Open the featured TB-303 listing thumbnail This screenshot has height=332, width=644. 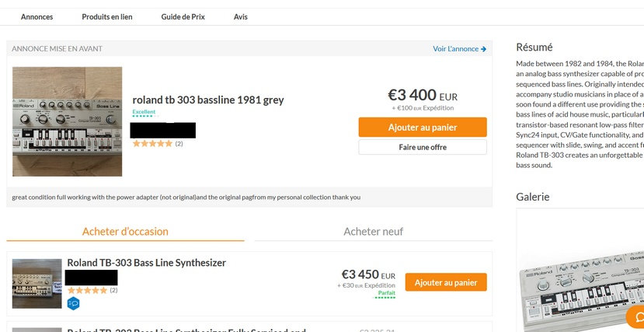68,121
